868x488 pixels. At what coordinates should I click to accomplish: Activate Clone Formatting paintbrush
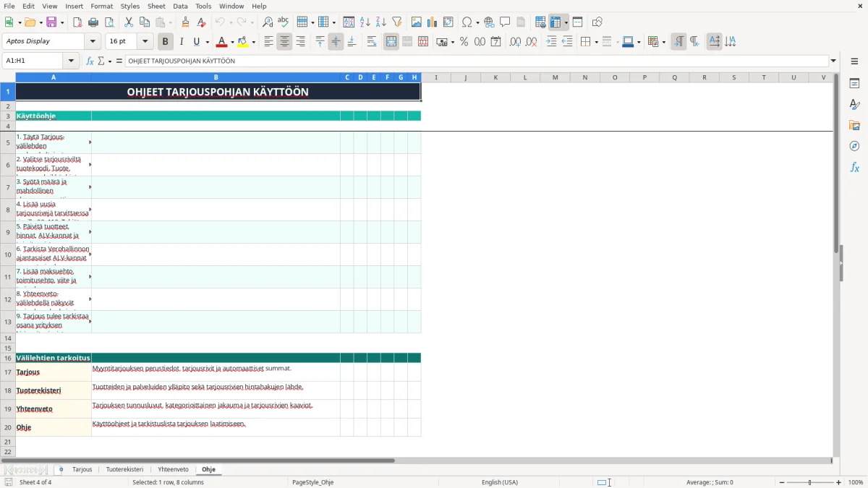coord(185,22)
